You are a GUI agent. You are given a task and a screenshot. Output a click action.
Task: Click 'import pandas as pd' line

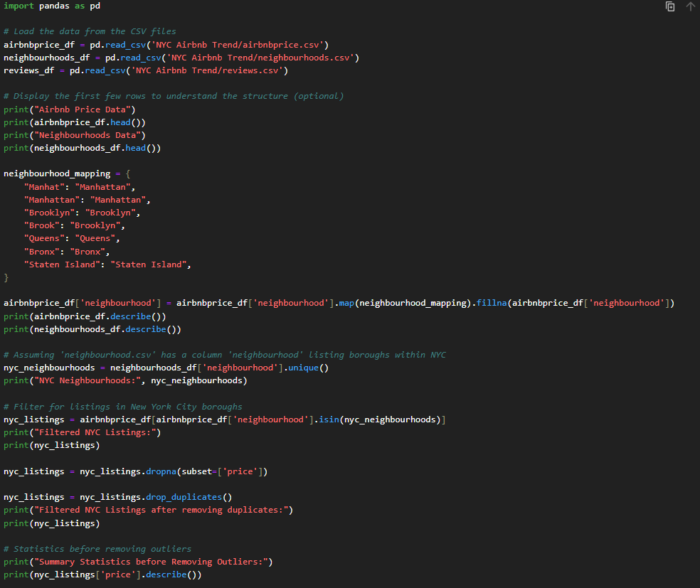coord(52,6)
